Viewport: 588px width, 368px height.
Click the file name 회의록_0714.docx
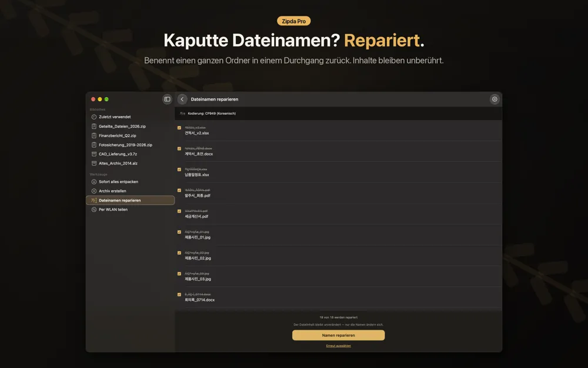coord(199,300)
